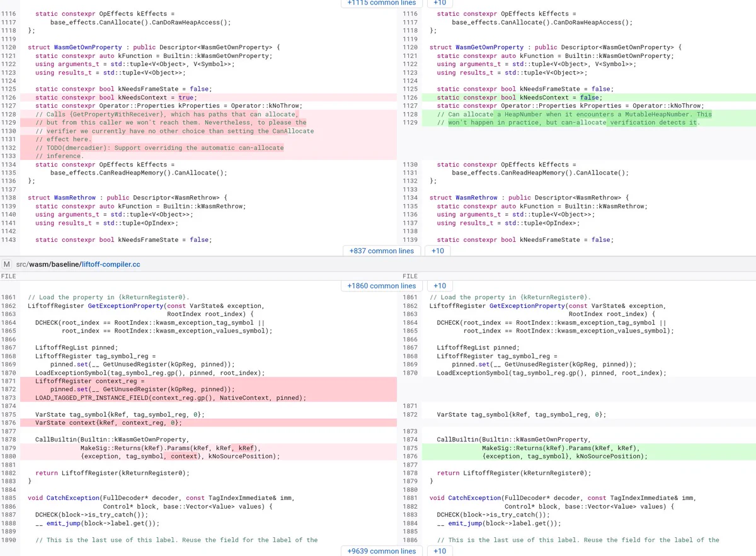
Task: Click line number 1143
Action: pos(9,239)
